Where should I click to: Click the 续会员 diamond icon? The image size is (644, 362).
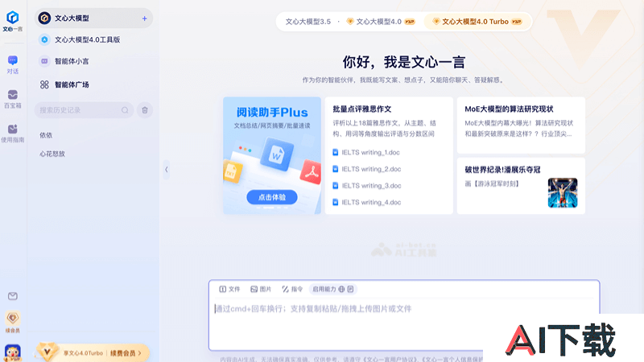pyautogui.click(x=13, y=322)
